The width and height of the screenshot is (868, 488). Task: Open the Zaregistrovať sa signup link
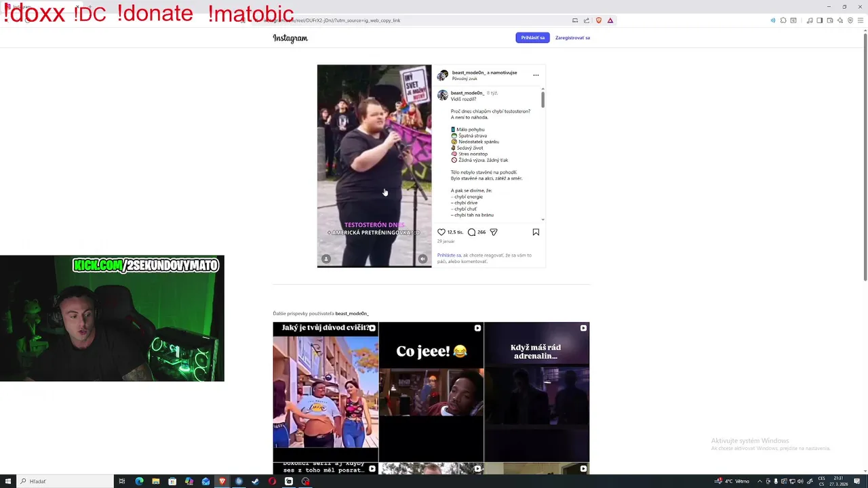coord(572,38)
